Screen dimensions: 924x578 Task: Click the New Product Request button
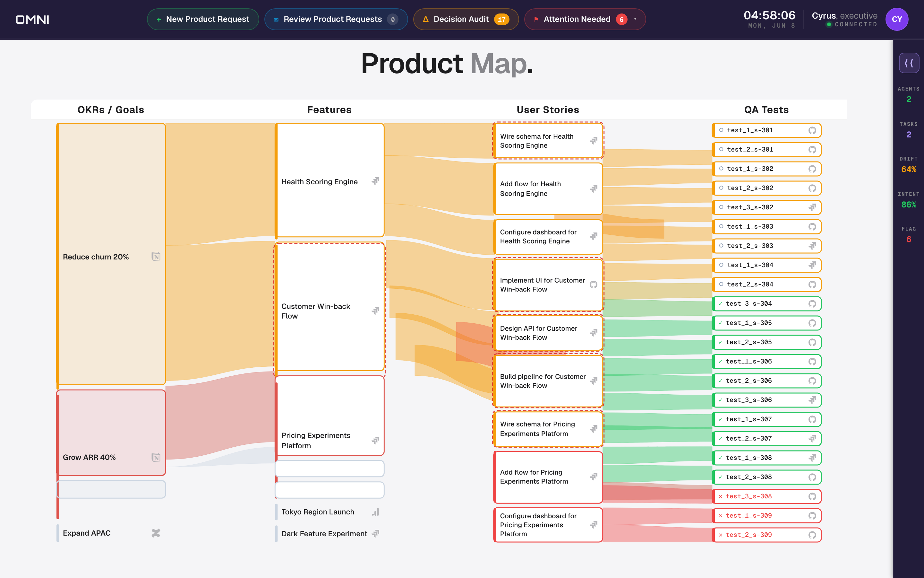pyautogui.click(x=203, y=19)
